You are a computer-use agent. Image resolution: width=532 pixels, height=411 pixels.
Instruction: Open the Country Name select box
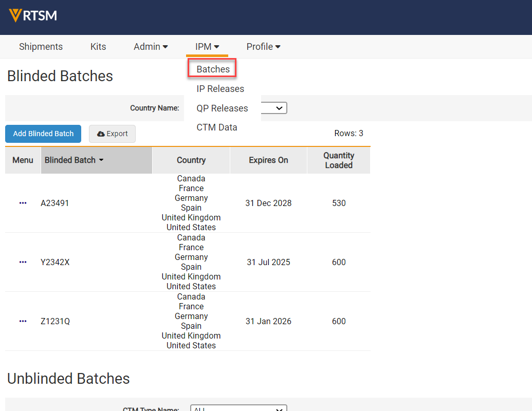[x=274, y=108]
